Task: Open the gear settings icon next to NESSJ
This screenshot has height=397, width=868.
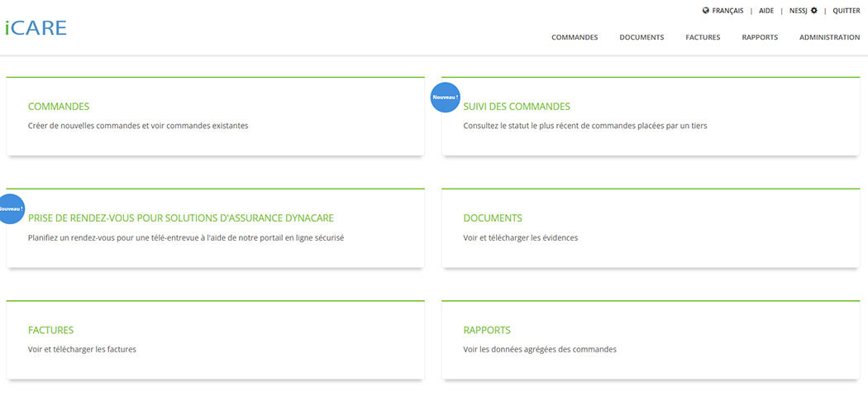Action: click(813, 11)
